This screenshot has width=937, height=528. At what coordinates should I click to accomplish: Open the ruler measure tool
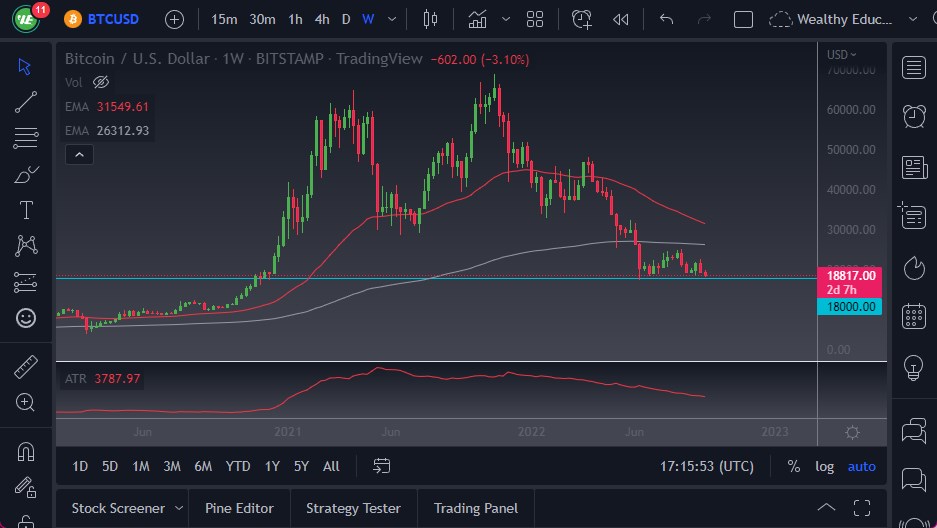point(26,367)
